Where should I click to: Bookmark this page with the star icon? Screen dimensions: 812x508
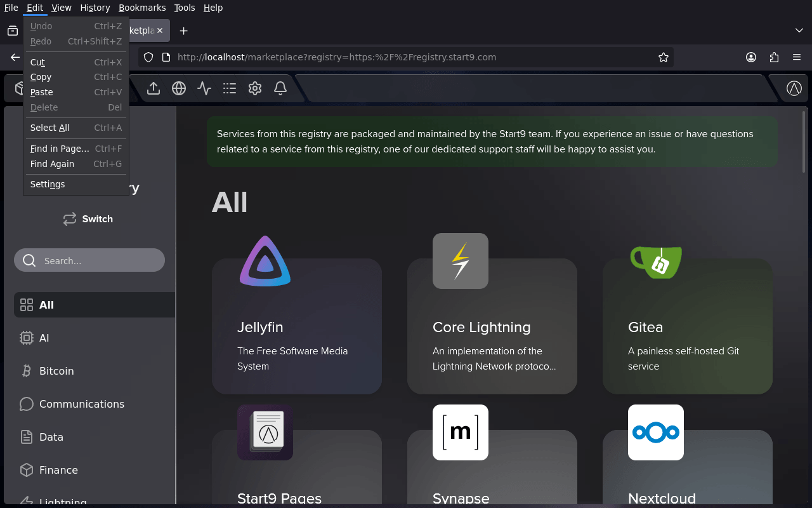click(x=664, y=57)
